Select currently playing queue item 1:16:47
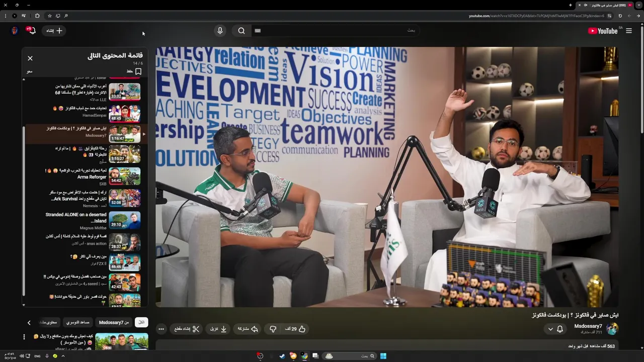This screenshot has height=362, width=644. tap(87, 134)
